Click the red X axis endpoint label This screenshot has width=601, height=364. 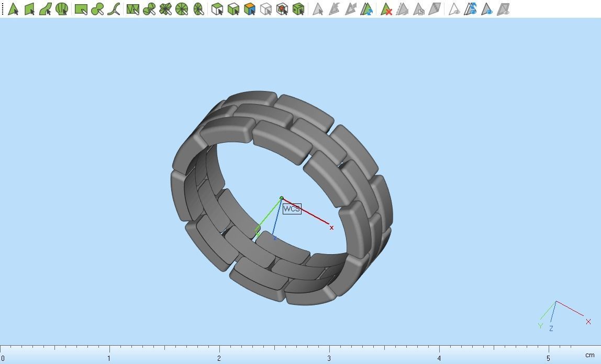coord(331,227)
